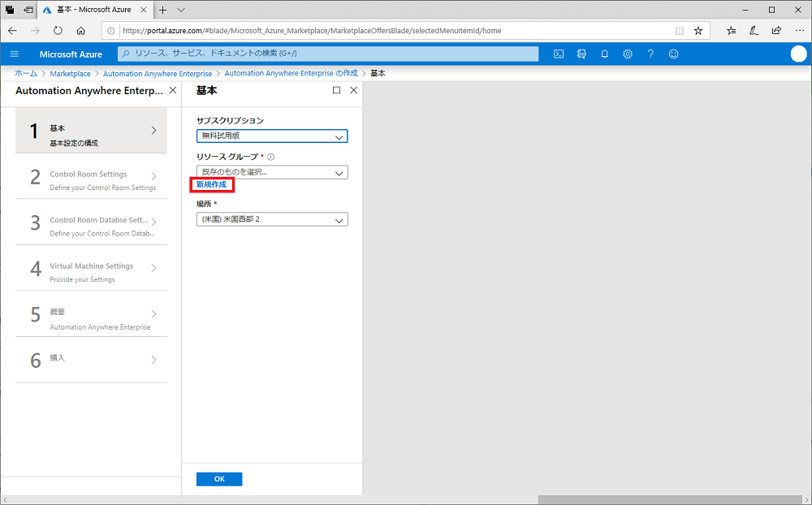Click the horizontal scrollbar thumb
This screenshot has height=505, width=812.
670,500
